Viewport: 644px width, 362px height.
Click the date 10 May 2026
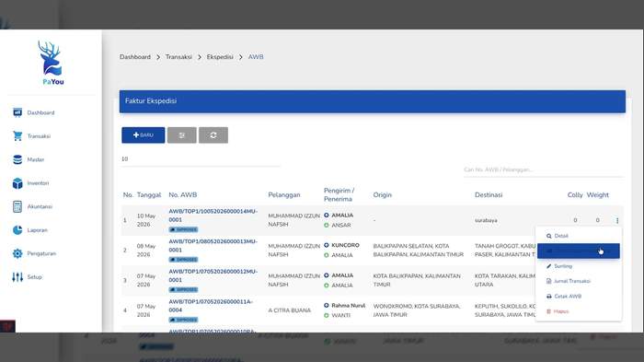point(146,220)
